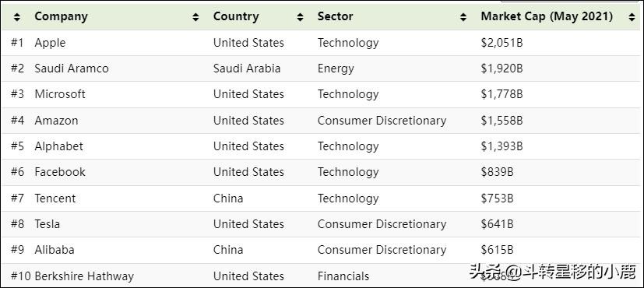Select the Country column header
Image resolution: width=644 pixels, height=288 pixels.
tap(236, 16)
